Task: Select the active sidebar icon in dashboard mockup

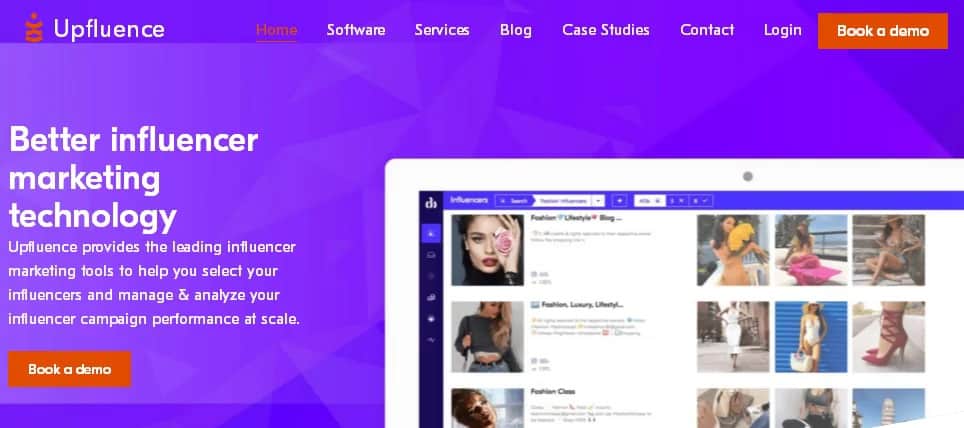Action: [431, 232]
